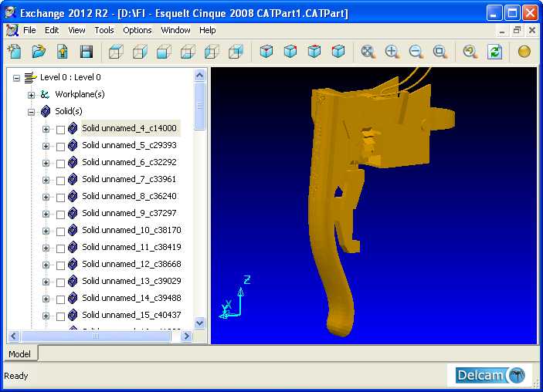The height and width of the screenshot is (392, 543).
Task: Open the Edit menu
Action: [52, 30]
